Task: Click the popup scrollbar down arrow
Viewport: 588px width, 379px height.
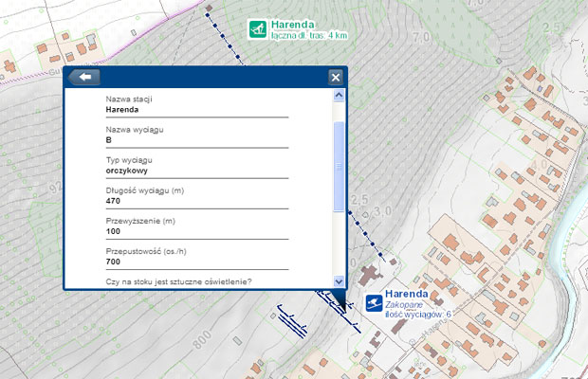Action: click(339, 280)
